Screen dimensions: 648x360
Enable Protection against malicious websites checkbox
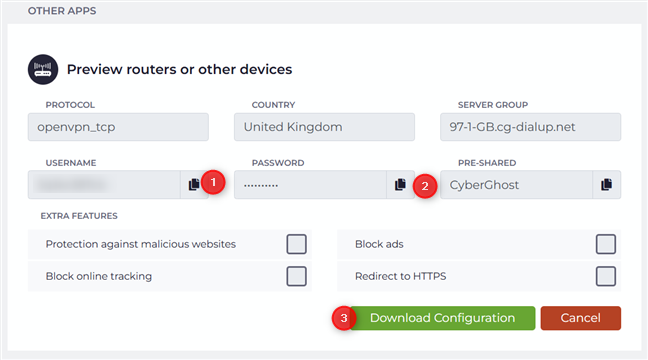[296, 244]
